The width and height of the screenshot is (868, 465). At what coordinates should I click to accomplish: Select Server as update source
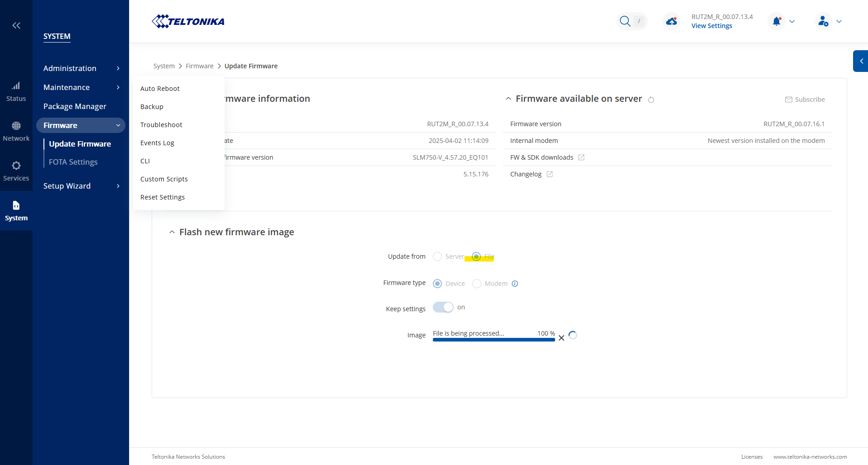click(437, 256)
